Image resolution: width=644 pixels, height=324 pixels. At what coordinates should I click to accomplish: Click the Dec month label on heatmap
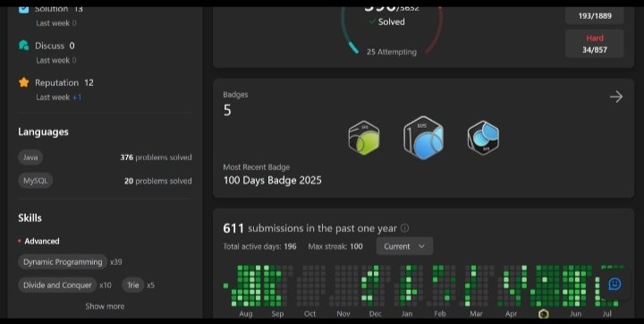tap(375, 314)
